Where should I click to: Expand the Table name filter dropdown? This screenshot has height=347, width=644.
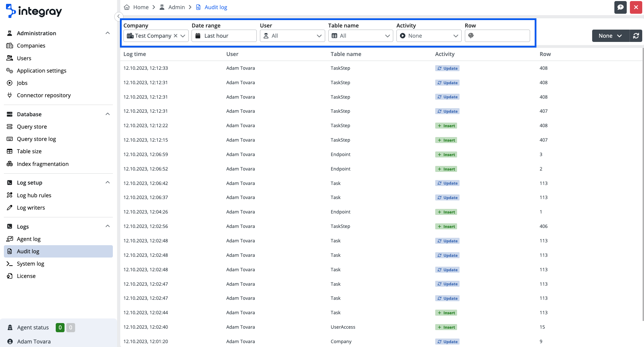360,36
